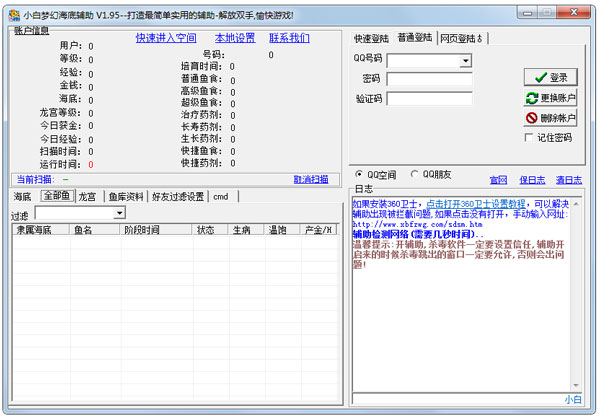Click the 状态 column header
600x417 pixels.
point(209,230)
